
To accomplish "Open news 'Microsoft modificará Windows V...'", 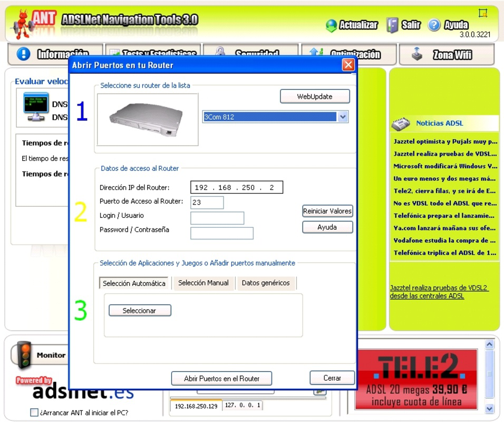I will click(445, 166).
